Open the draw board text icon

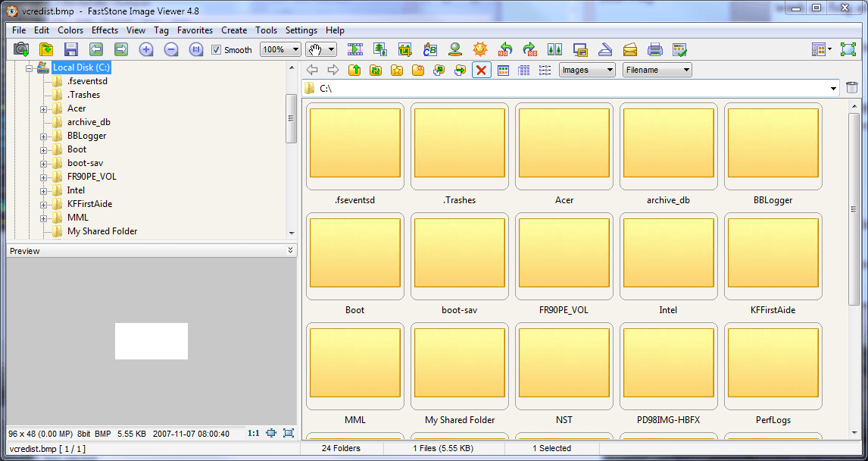coord(430,49)
